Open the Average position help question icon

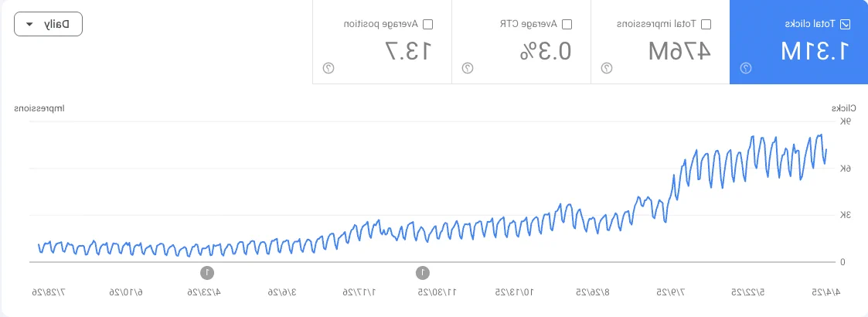tap(328, 68)
